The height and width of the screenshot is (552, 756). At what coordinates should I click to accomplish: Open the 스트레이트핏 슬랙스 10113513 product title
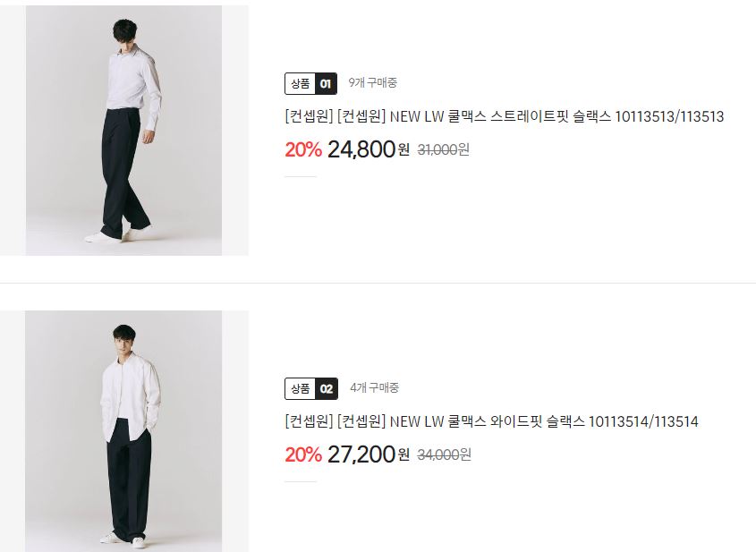pyautogui.click(x=505, y=116)
